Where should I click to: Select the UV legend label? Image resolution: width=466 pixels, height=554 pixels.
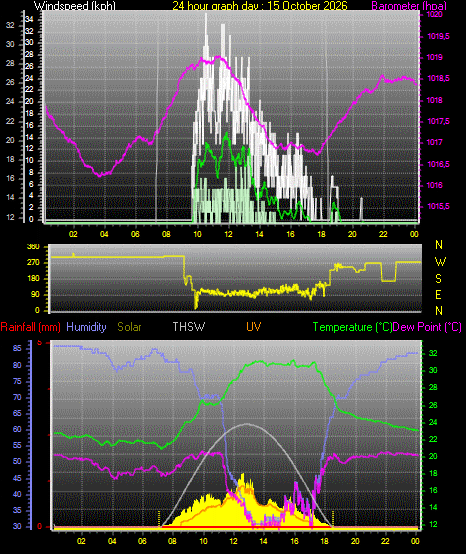[x=253, y=327]
